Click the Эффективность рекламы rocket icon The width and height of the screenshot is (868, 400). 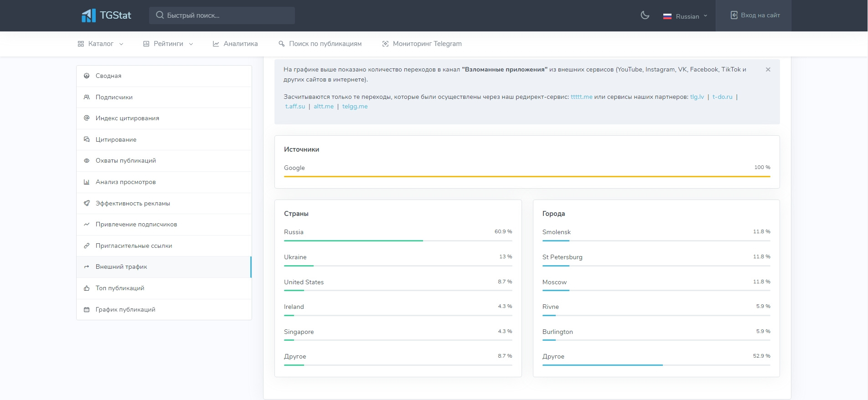pos(87,203)
